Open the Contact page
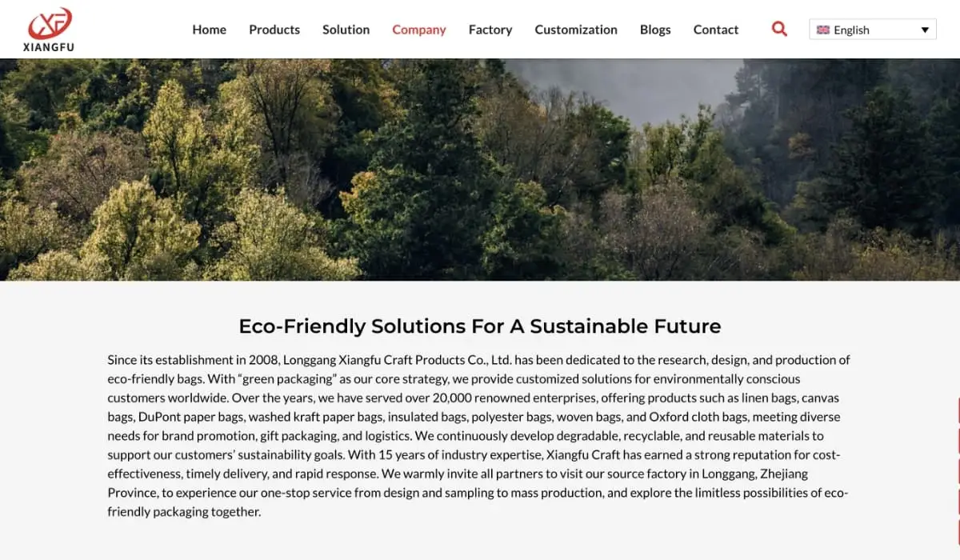 716,30
